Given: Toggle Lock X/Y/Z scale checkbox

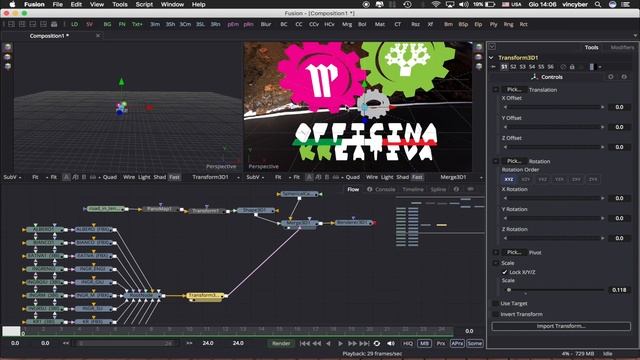Looking at the screenshot, I should click(504, 272).
